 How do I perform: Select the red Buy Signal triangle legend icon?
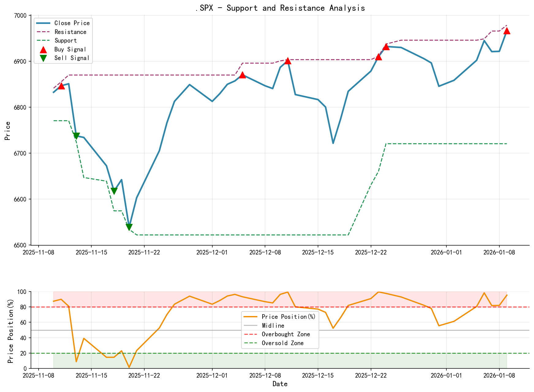43,49
